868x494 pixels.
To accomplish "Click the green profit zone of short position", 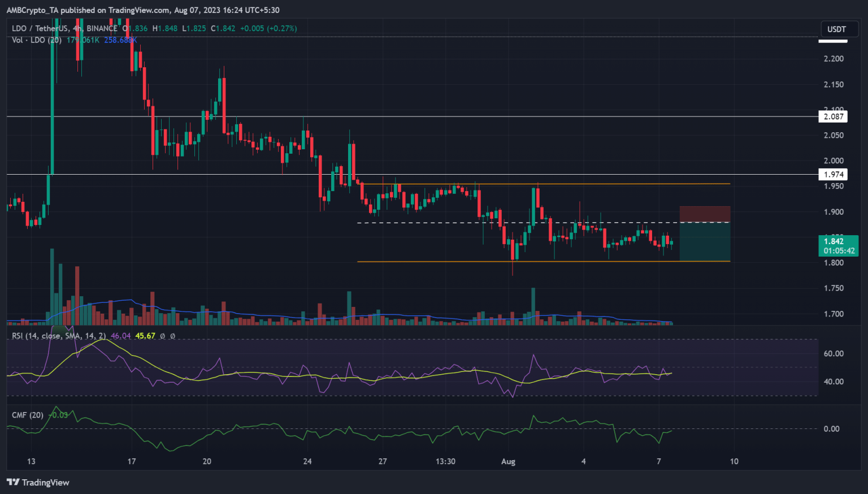I will click(x=704, y=241).
